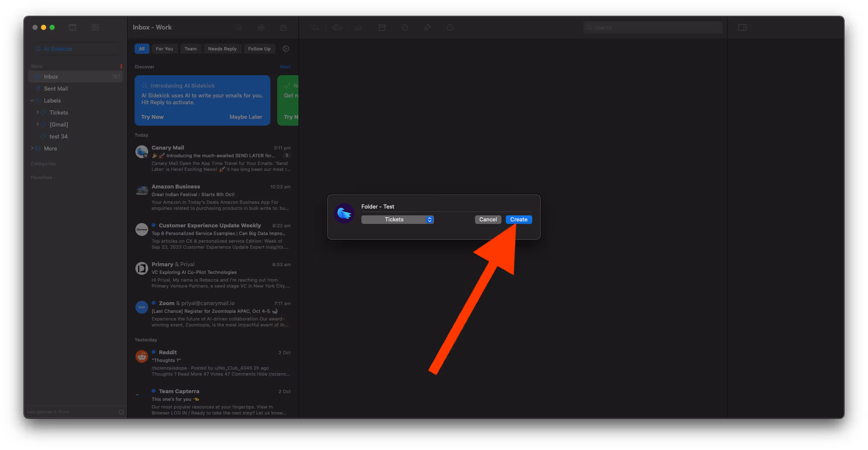The height and width of the screenshot is (450, 868).
Task: Click the Reply All icon in toolbar
Action: coord(337,27)
